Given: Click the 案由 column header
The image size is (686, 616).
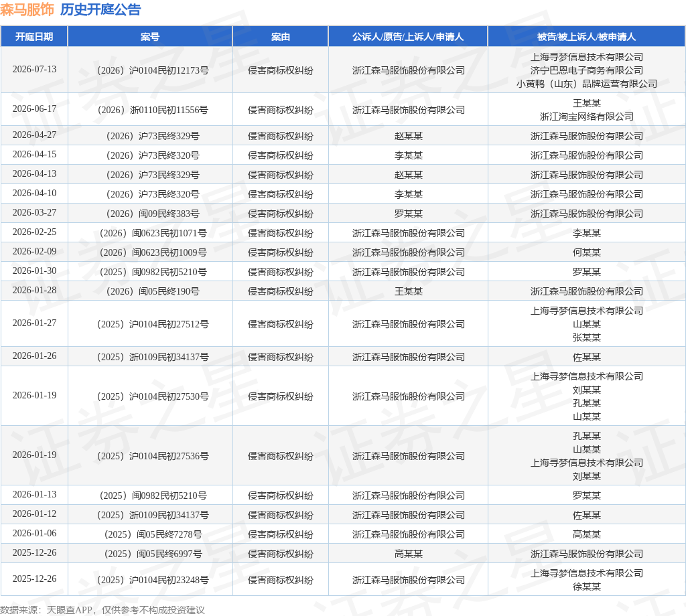Looking at the screenshot, I should tap(281, 37).
